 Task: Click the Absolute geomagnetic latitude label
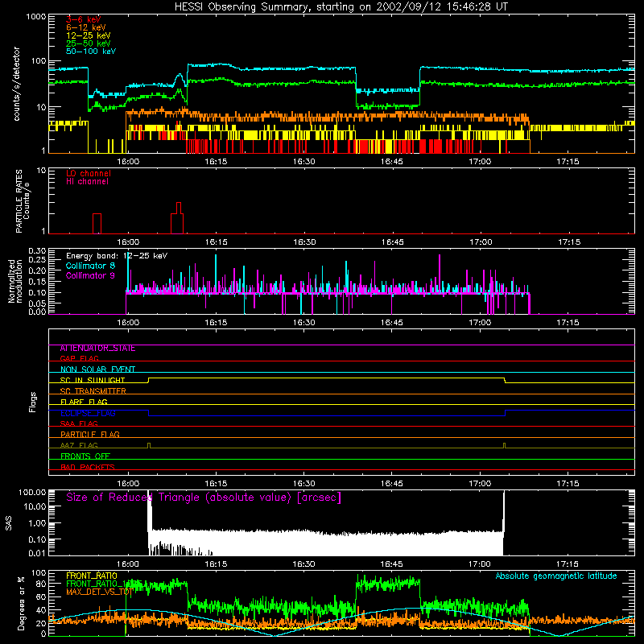[x=556, y=576]
